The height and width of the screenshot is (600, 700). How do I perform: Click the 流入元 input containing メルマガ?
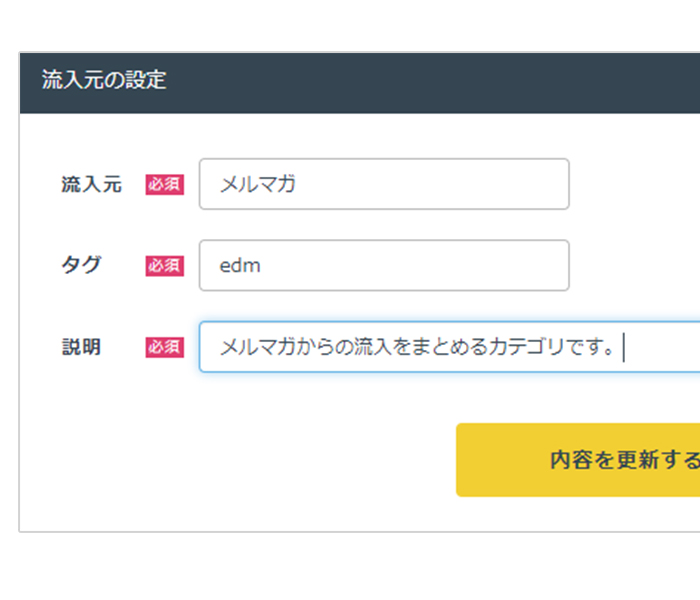pyautogui.click(x=384, y=184)
